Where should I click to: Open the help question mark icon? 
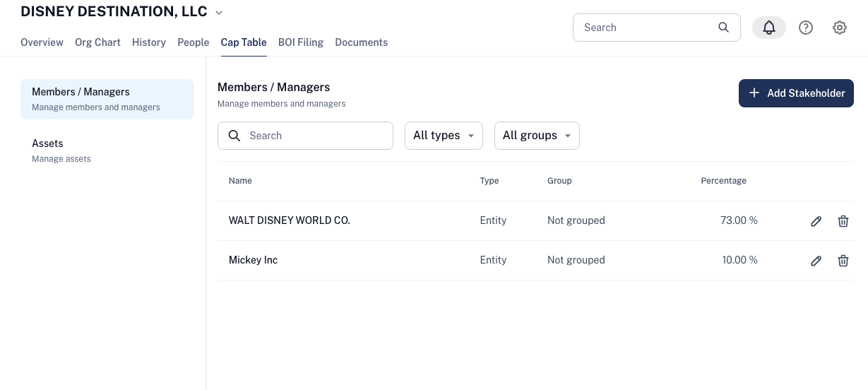tap(806, 28)
